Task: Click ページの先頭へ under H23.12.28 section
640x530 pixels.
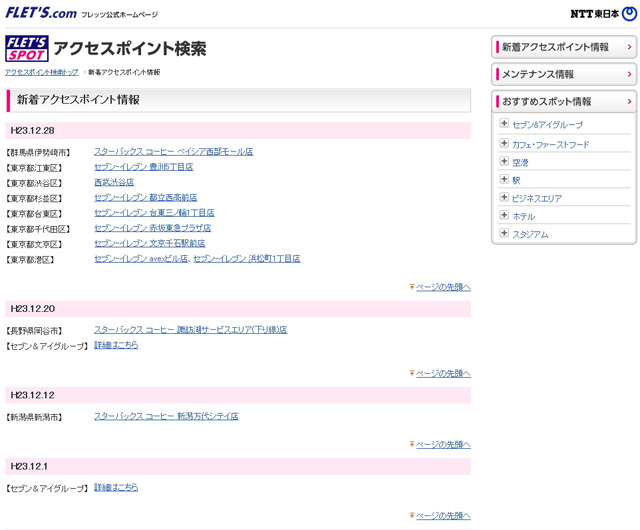Action: [x=443, y=287]
